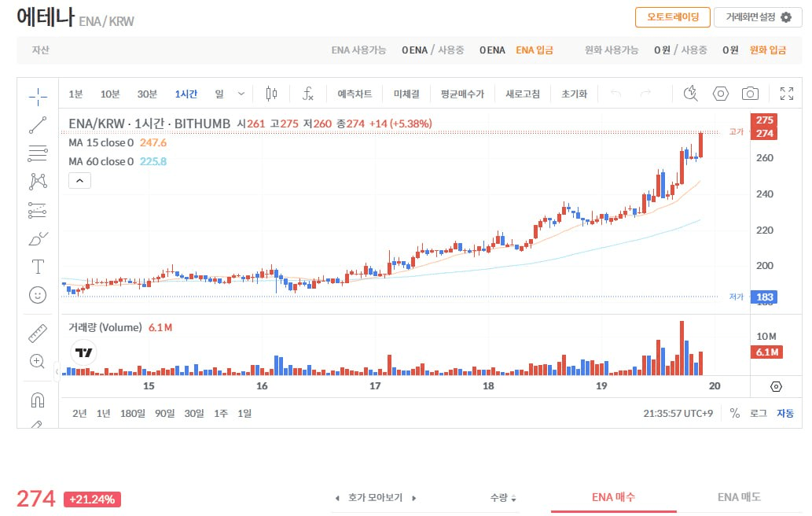Open the fx indicators menu

307,94
